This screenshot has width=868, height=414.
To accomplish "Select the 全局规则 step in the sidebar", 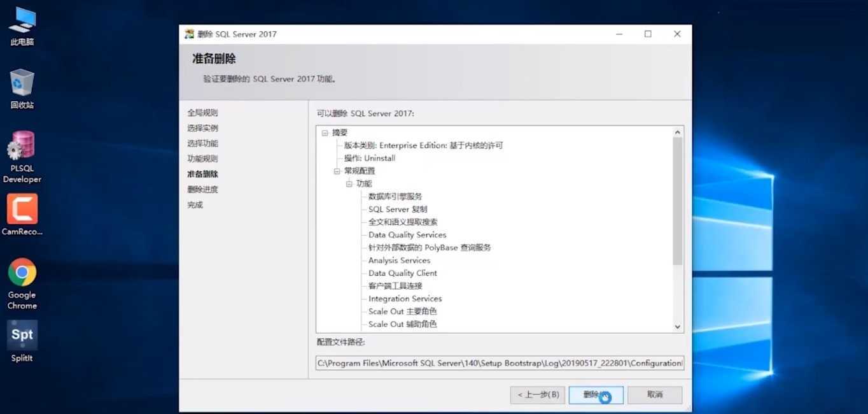I will pos(202,113).
